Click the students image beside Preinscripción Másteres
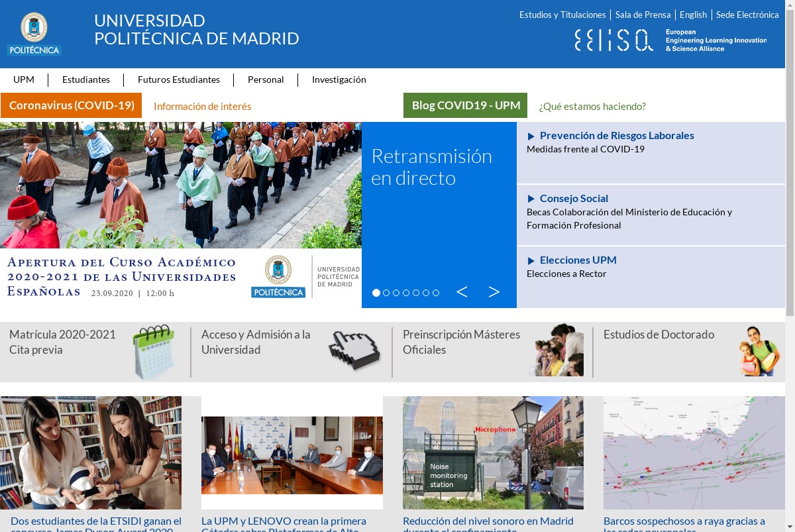The image size is (795, 532). coord(557,350)
